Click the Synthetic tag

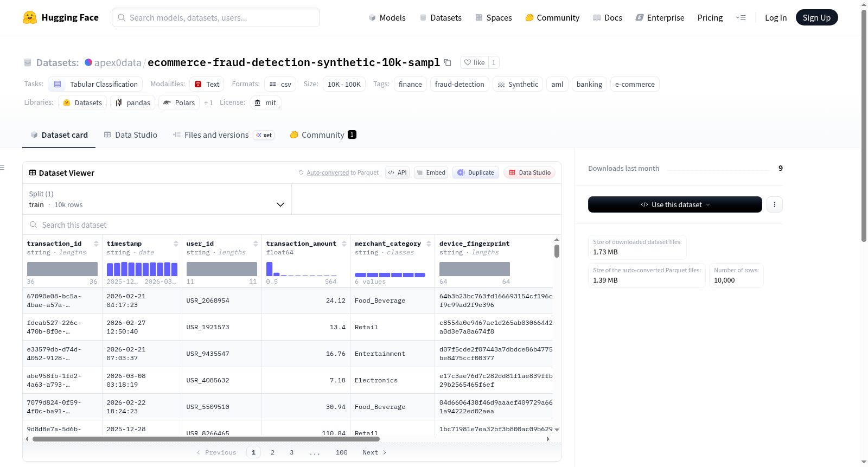point(518,84)
